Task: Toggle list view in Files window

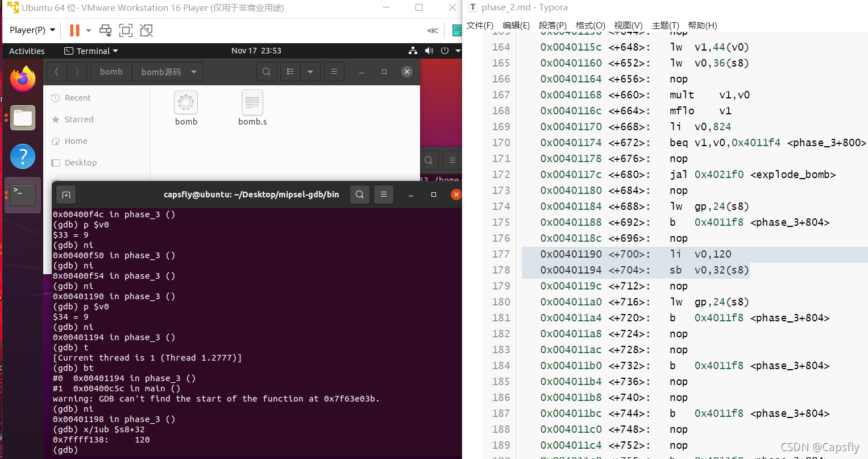Action: pyautogui.click(x=290, y=72)
